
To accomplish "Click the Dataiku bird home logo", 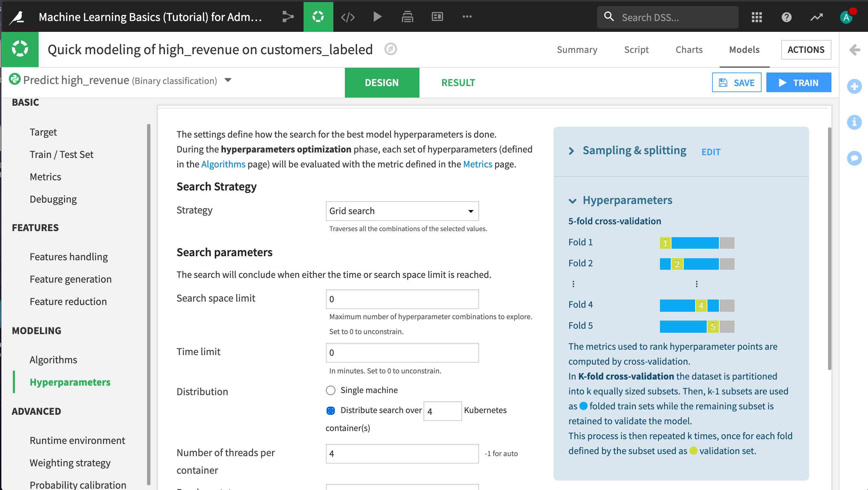I will coord(17,17).
